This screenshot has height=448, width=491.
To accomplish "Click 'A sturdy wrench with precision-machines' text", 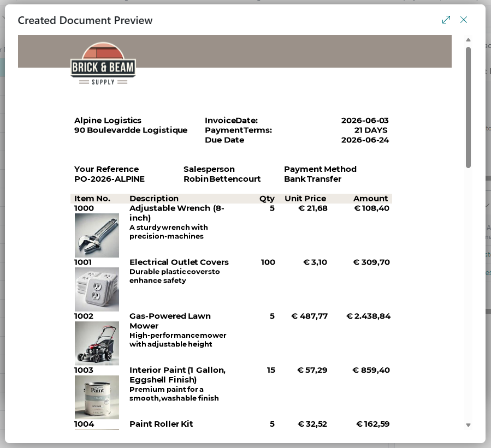I will pos(168,232).
